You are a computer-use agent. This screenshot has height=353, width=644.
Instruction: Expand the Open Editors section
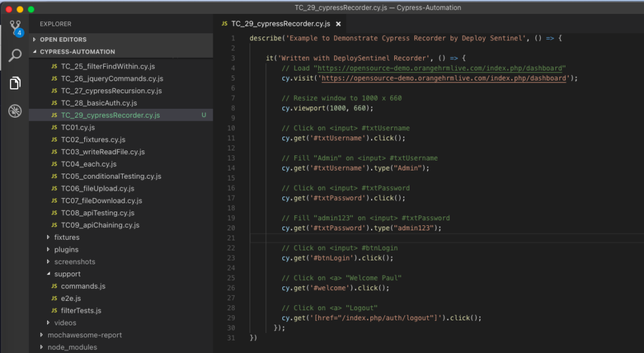click(x=35, y=40)
